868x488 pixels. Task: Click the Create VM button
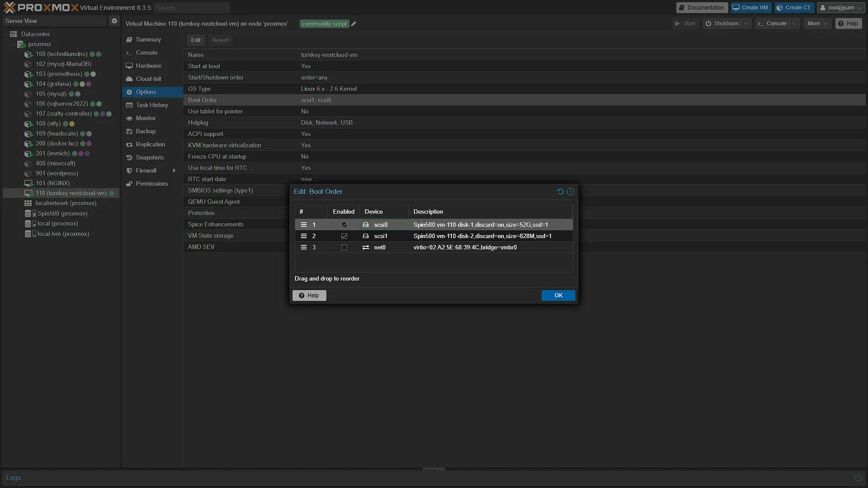(x=750, y=8)
